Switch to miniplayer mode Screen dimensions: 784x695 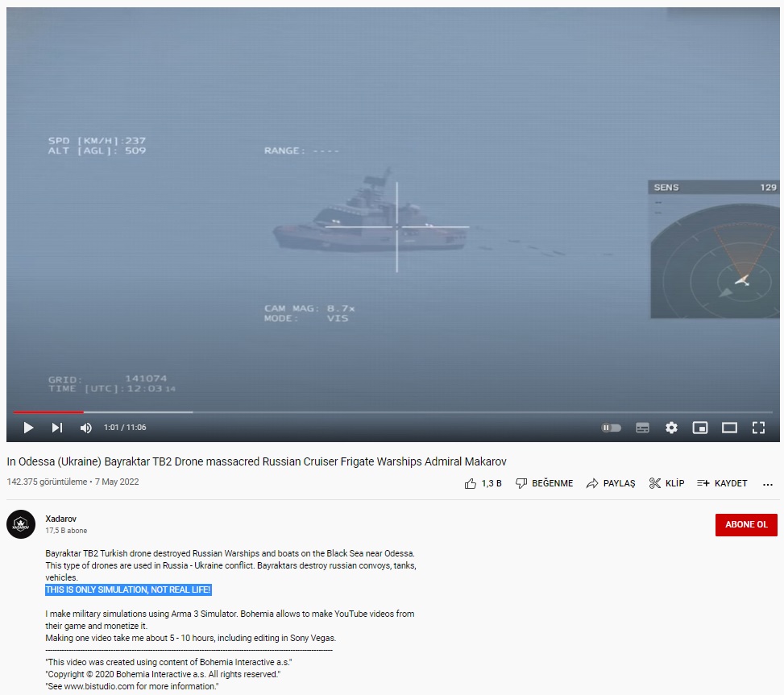(700, 428)
